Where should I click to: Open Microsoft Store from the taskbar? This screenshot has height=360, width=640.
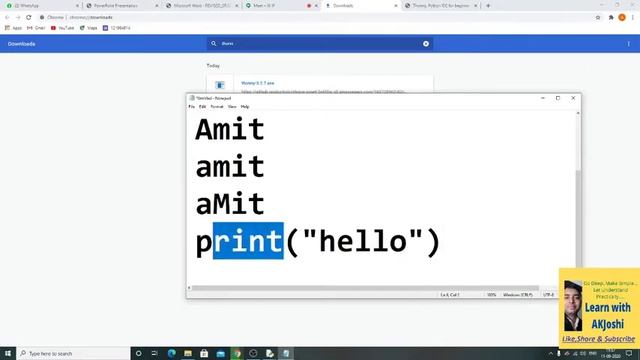pyautogui.click(x=204, y=353)
